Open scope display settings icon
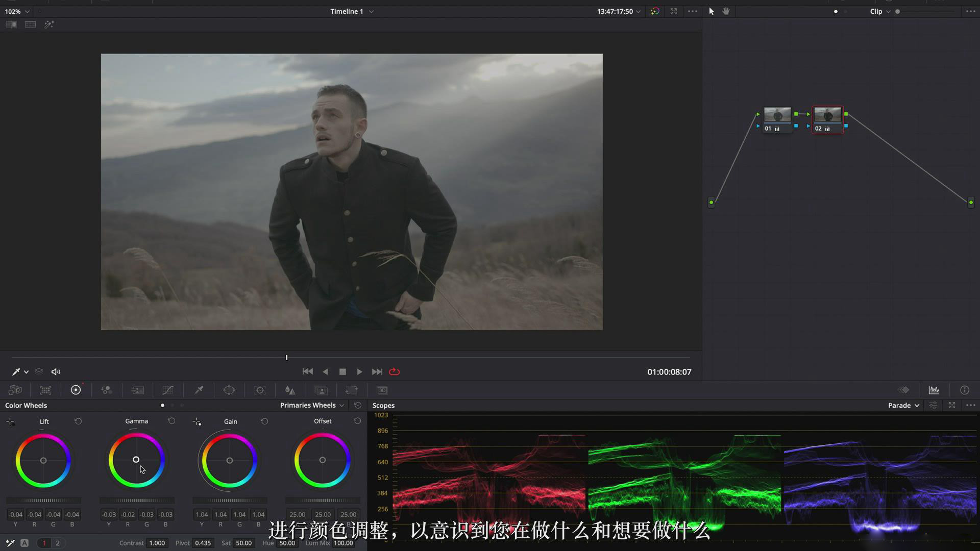Viewport: 980px width, 551px height. [933, 405]
